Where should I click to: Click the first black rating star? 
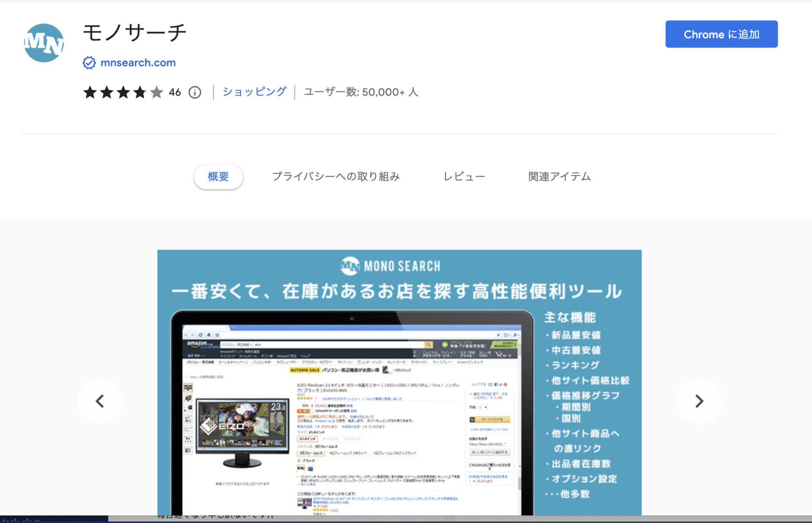(x=90, y=92)
